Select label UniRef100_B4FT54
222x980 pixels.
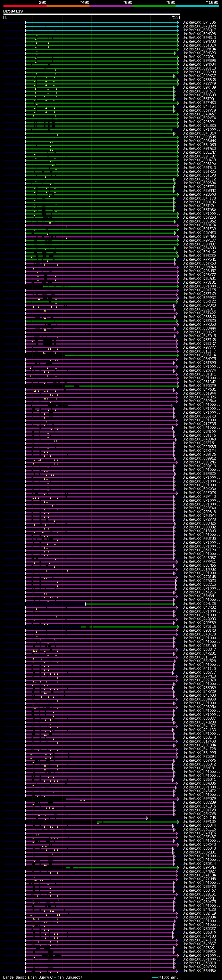(199, 106)
